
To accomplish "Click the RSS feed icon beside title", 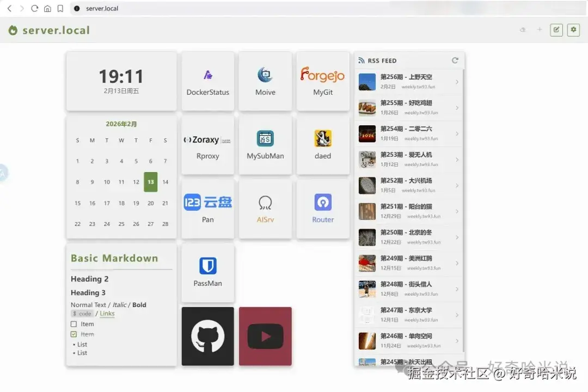I will pos(362,60).
